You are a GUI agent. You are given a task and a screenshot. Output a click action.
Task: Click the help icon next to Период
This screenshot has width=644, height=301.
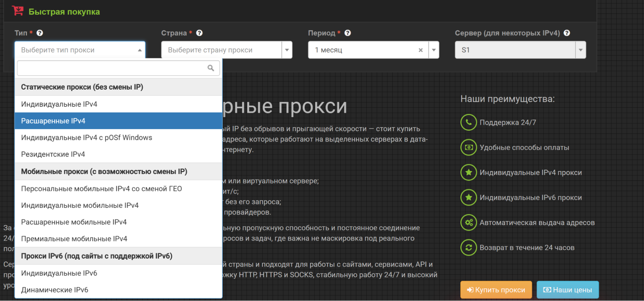(348, 33)
